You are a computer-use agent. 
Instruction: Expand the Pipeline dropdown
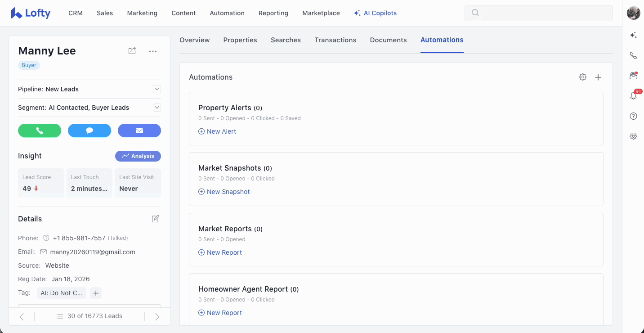click(x=157, y=89)
